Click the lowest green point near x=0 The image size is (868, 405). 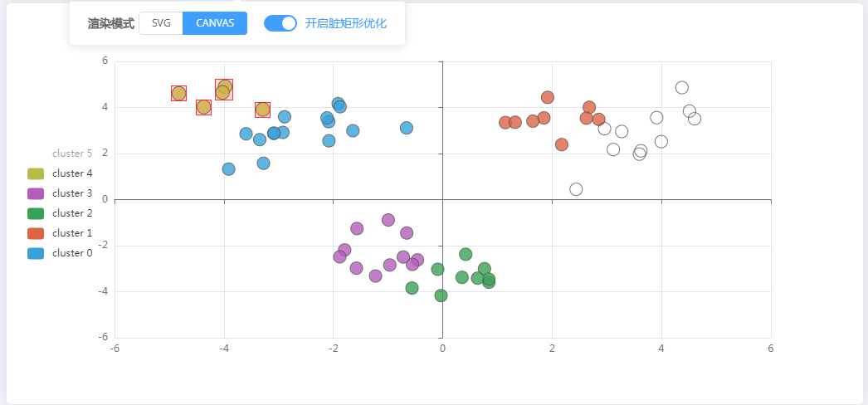point(441,295)
